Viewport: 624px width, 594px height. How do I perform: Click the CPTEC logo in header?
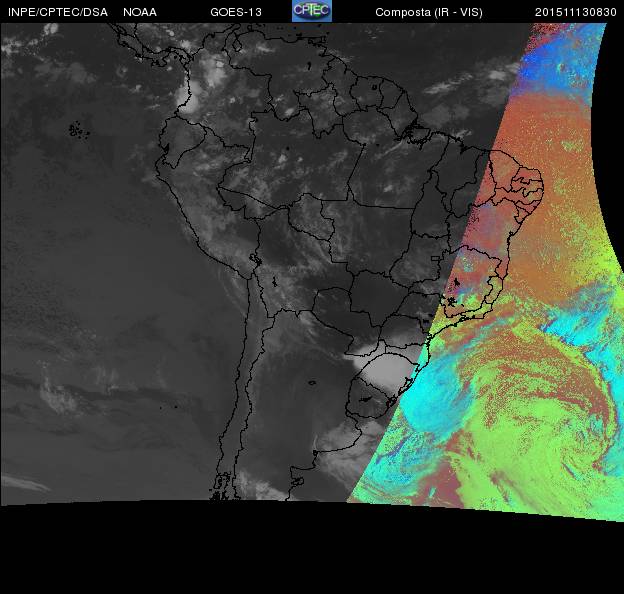(312, 11)
